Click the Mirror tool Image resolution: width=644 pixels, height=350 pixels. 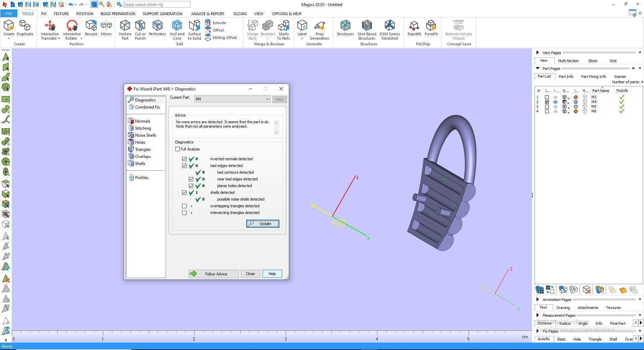coord(106,28)
